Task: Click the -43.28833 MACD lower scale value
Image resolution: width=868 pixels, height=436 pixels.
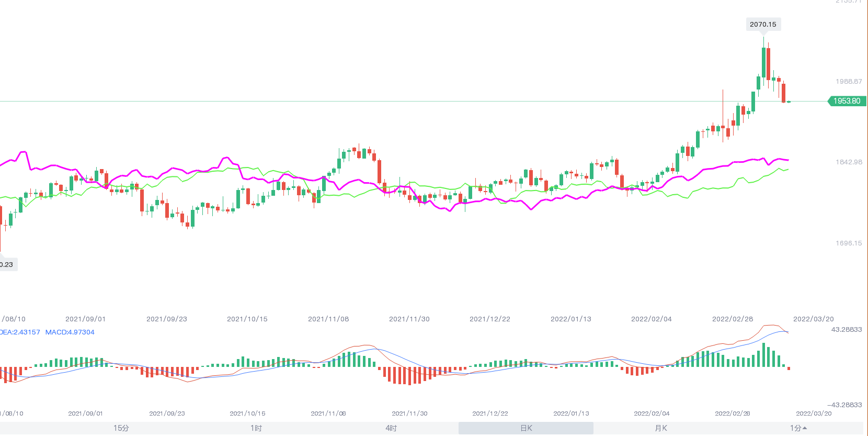Action: 844,405
